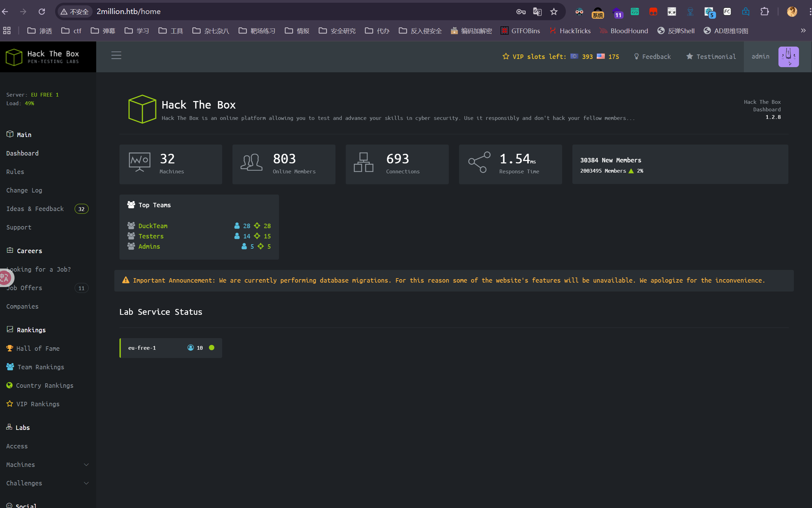The height and width of the screenshot is (508, 812).
Task: Expand the Challenges sidebar submenu
Action: tap(86, 483)
